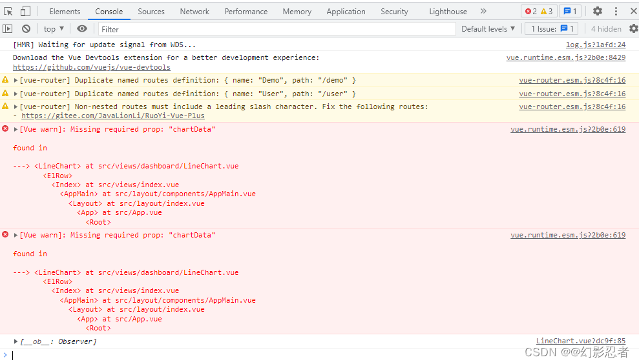Expand the Non-nested routes warning
The width and height of the screenshot is (639, 364).
[16, 106]
